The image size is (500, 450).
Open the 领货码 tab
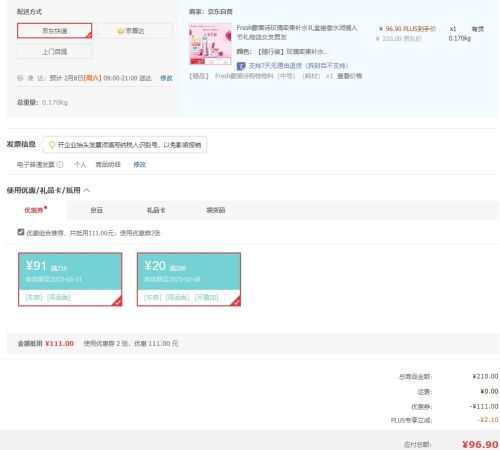tap(216, 210)
